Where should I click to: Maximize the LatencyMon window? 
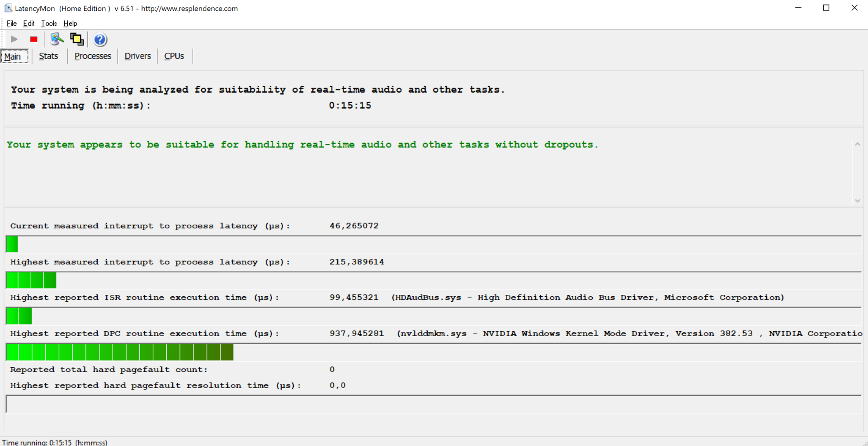[x=826, y=8]
